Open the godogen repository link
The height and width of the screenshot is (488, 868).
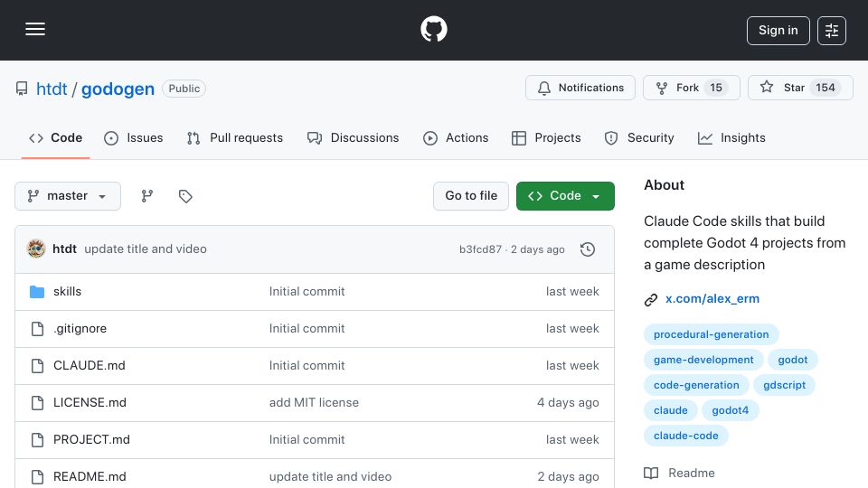118,89
